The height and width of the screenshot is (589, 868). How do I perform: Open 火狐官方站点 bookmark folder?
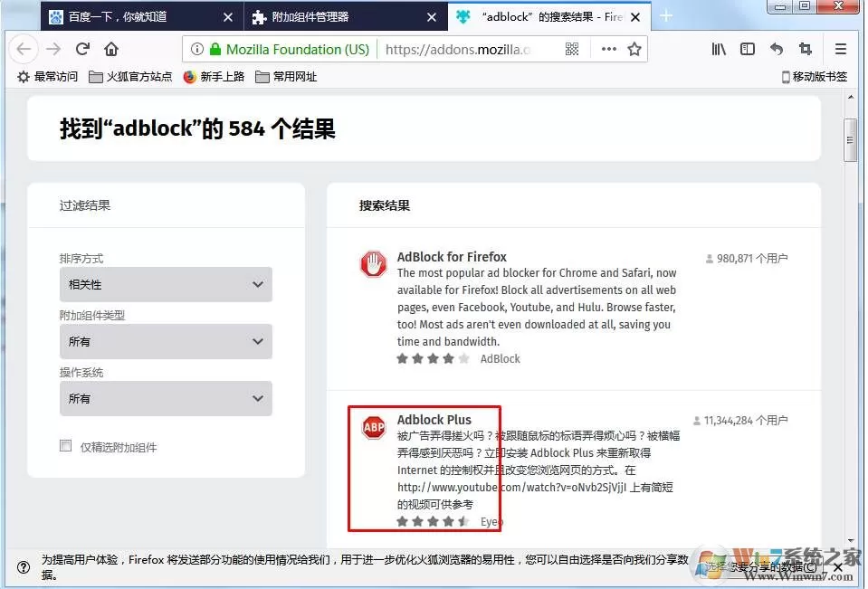[x=130, y=76]
